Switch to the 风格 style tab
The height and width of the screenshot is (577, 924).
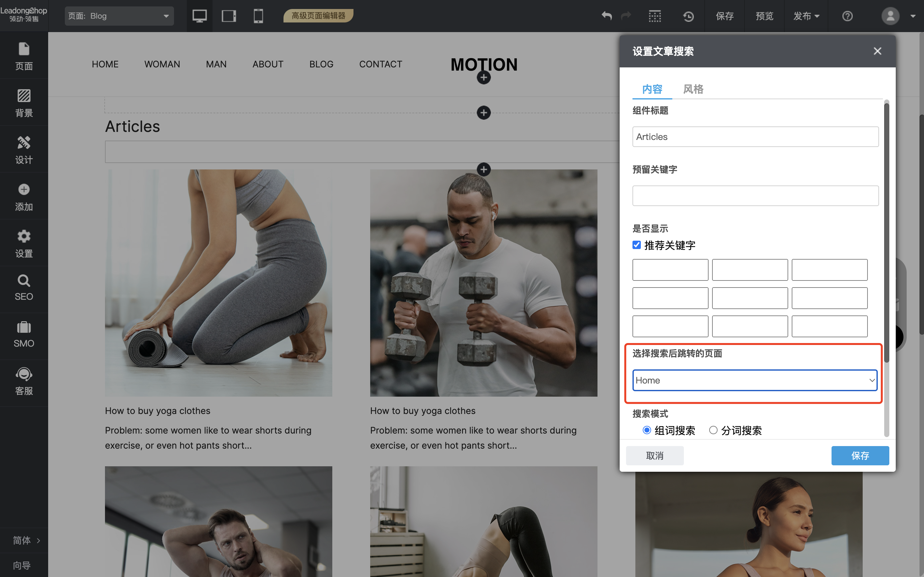coord(693,89)
